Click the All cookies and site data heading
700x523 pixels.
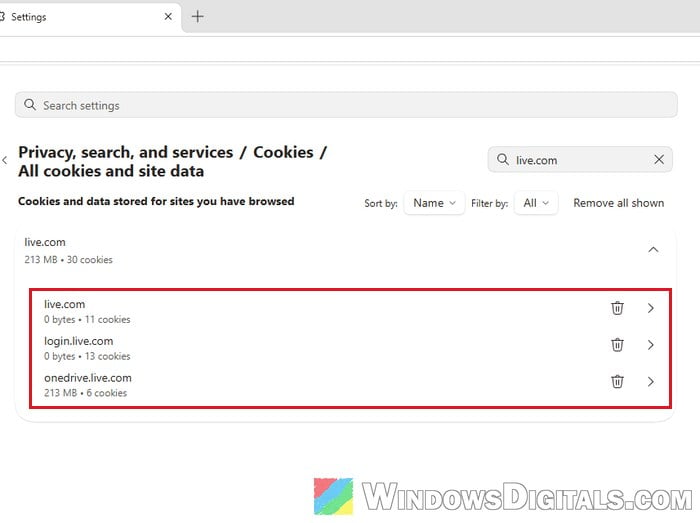[x=111, y=171]
